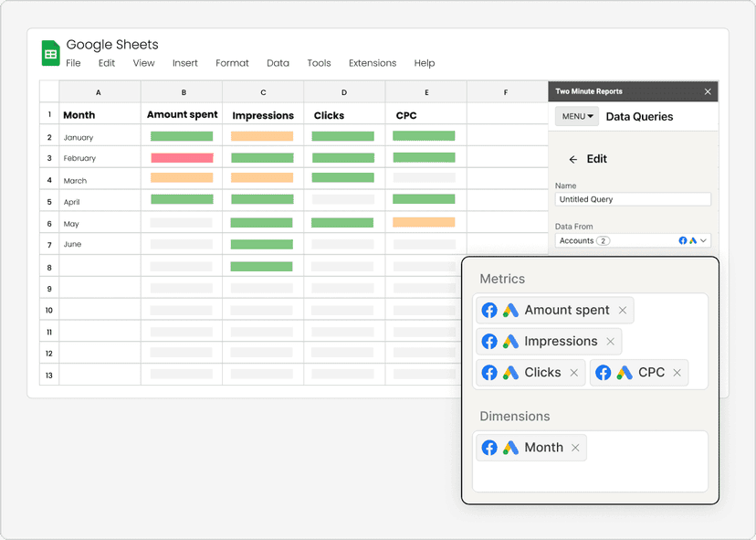The height and width of the screenshot is (540, 756).
Task: Remove the Clicks metric
Action: point(575,373)
